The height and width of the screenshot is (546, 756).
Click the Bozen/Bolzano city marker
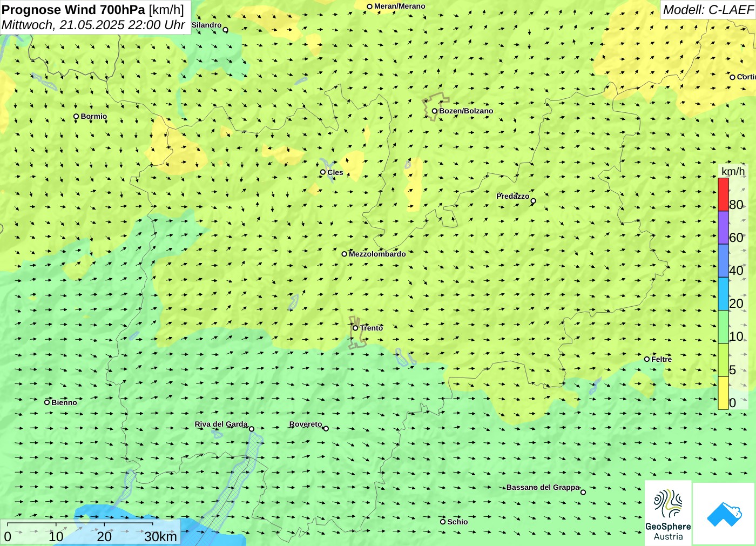pos(435,111)
